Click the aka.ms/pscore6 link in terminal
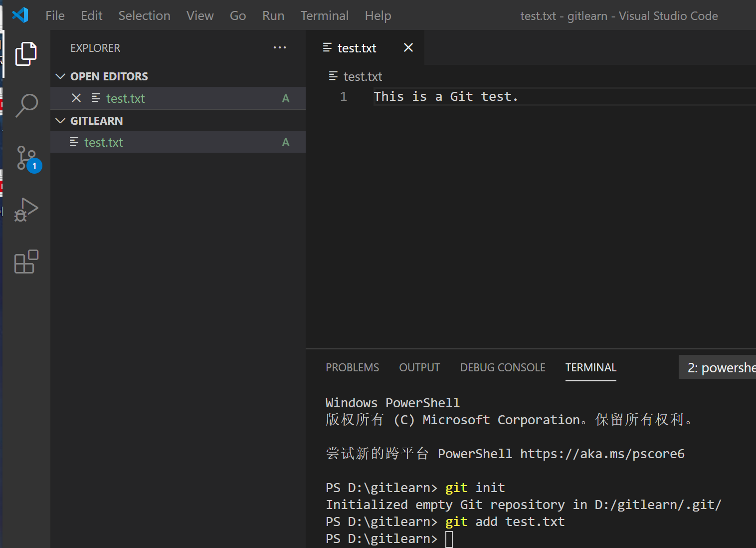 (x=602, y=454)
